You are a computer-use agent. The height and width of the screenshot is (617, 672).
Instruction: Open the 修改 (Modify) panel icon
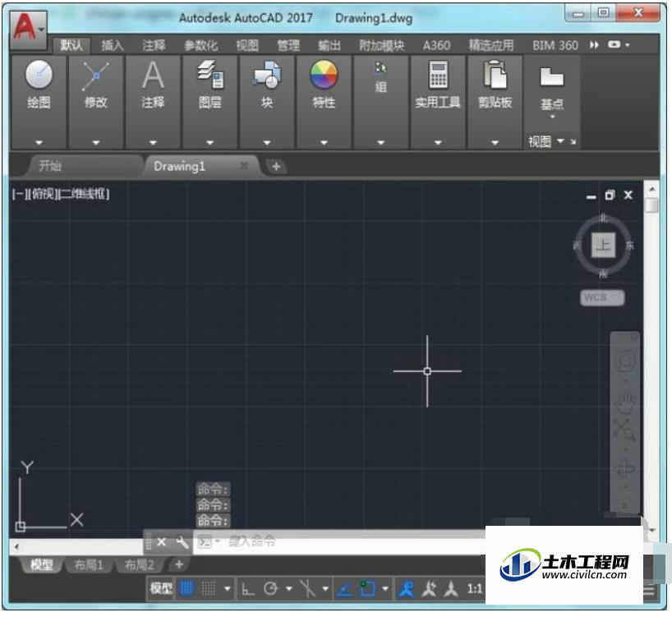click(95, 76)
